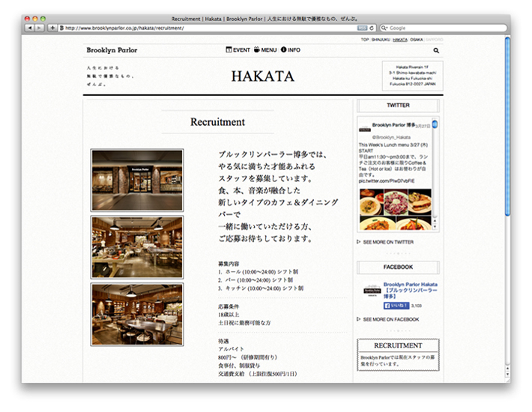Open the EVENT menu item
Screen dimensions: 532x412
pyautogui.click(x=238, y=50)
